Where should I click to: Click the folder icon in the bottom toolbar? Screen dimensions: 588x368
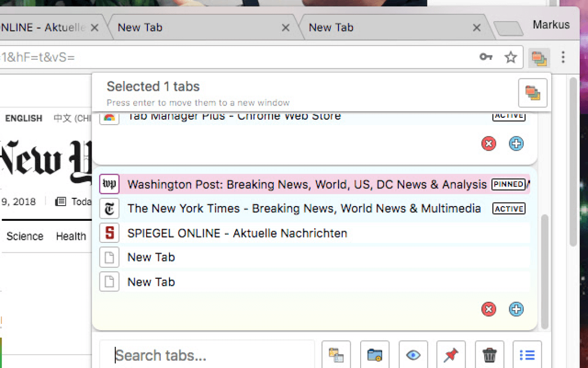click(375, 355)
